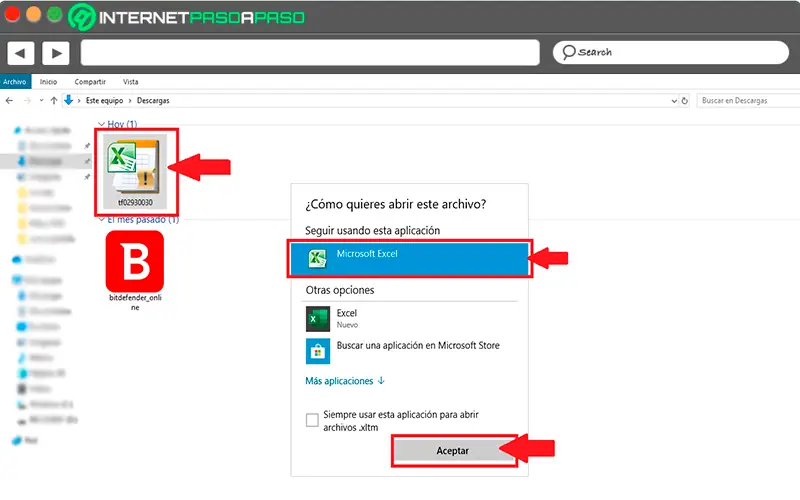Click Explorer forward navigation arrow

tap(27, 101)
